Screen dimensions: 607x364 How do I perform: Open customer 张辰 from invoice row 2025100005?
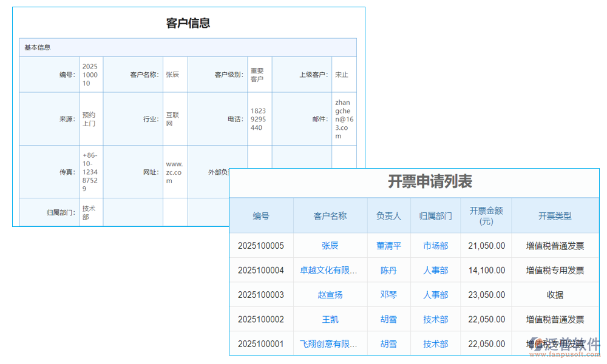(330, 246)
